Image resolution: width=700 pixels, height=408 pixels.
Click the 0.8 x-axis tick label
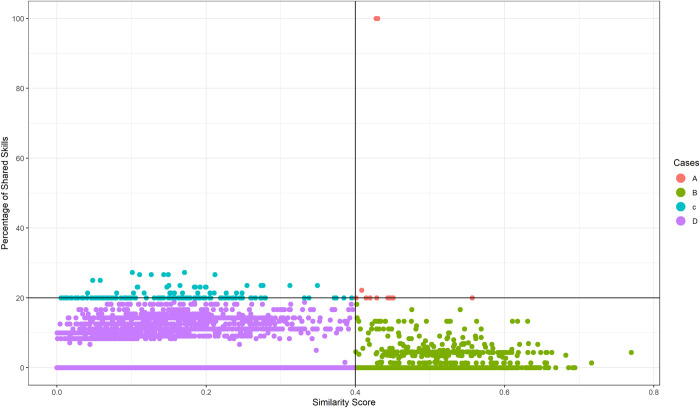tap(654, 393)
